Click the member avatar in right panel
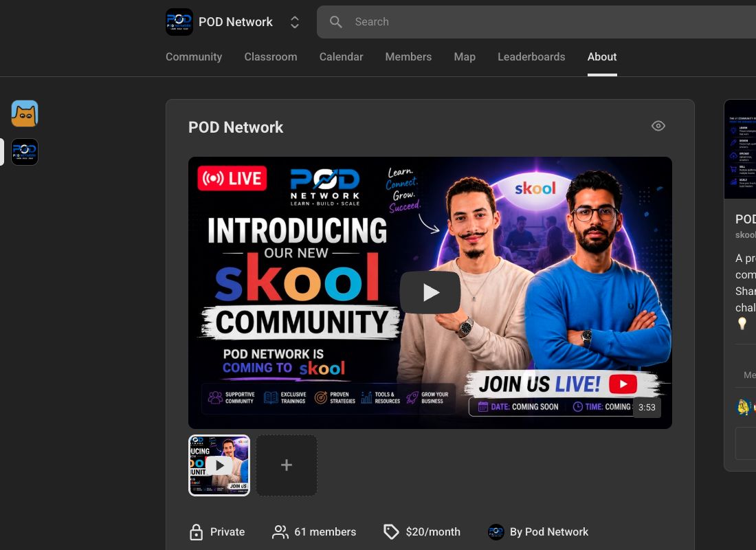The image size is (756, 550). pyautogui.click(x=744, y=407)
